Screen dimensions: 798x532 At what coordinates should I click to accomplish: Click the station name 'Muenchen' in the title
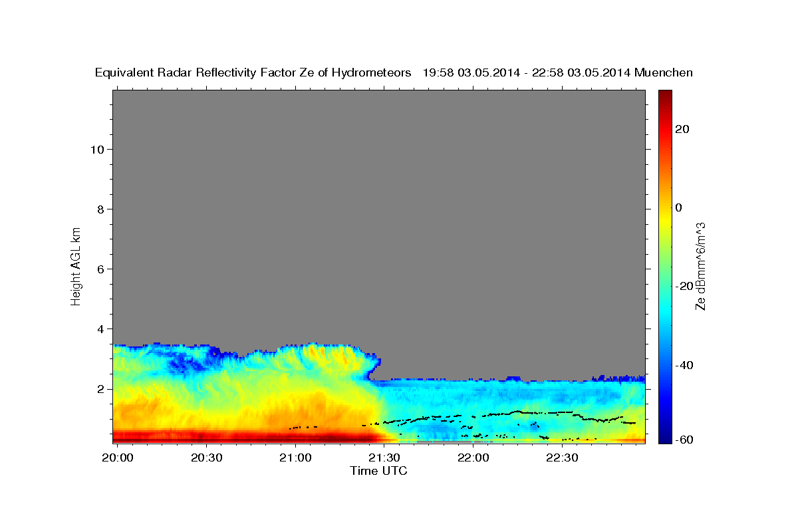point(664,73)
